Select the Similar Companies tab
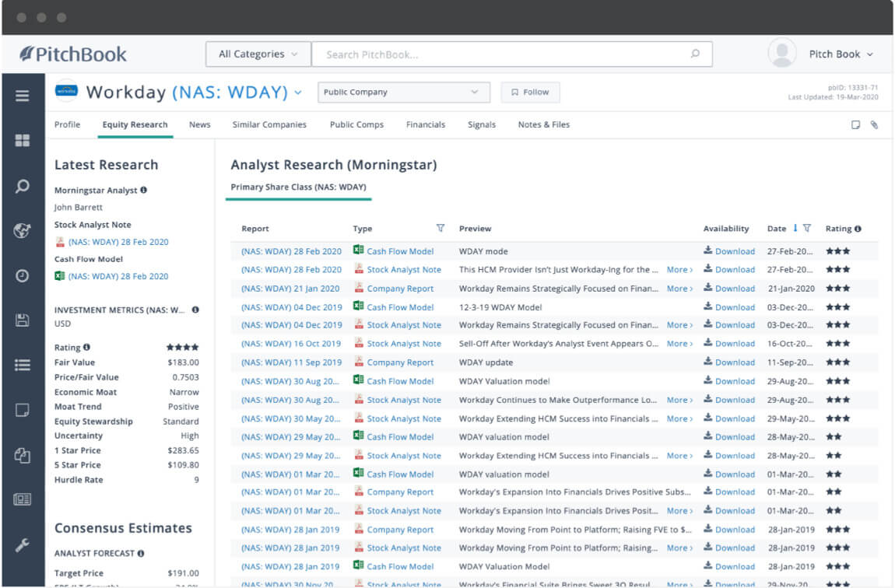This screenshot has width=895, height=588. coord(269,124)
